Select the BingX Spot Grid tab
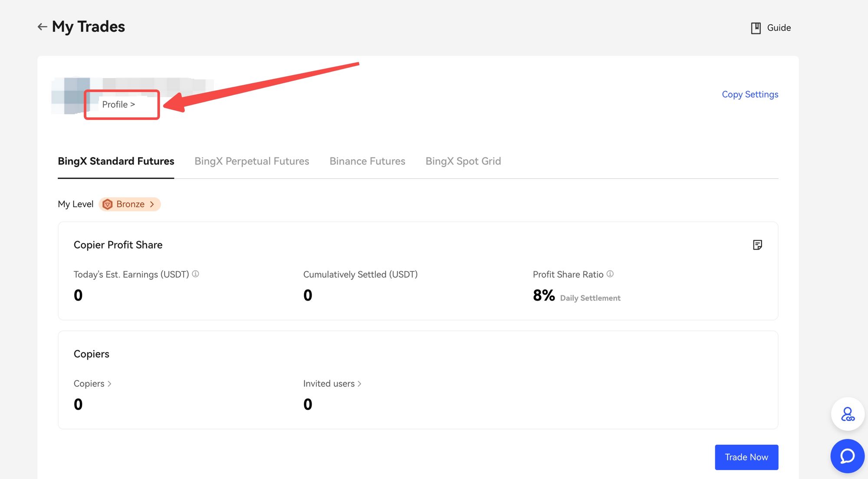The width and height of the screenshot is (868, 479). tap(463, 161)
